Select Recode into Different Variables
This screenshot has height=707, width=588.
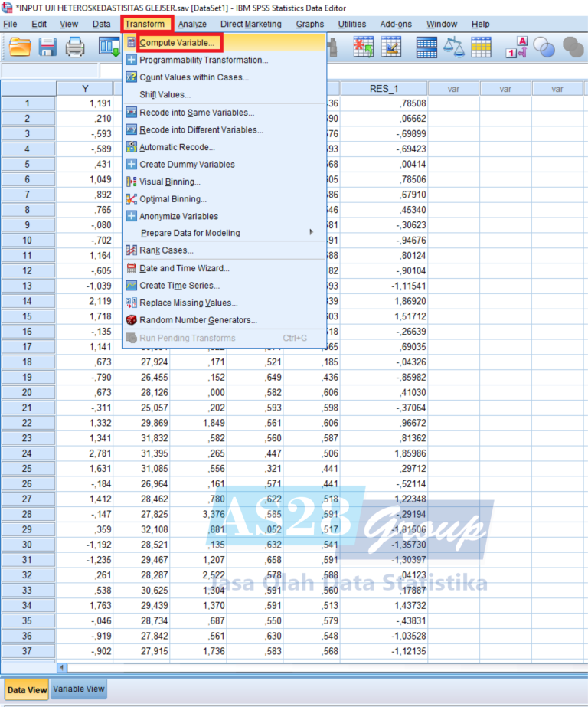click(x=201, y=129)
